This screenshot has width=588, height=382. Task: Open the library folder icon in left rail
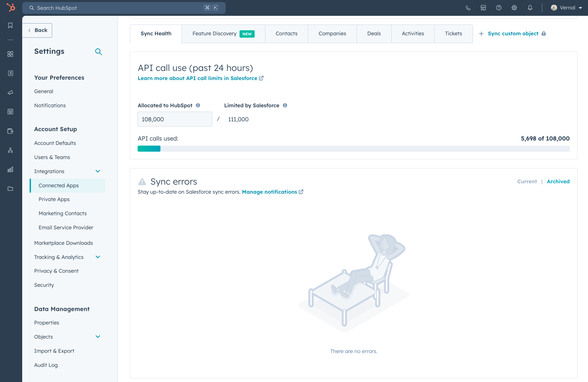[x=10, y=189]
